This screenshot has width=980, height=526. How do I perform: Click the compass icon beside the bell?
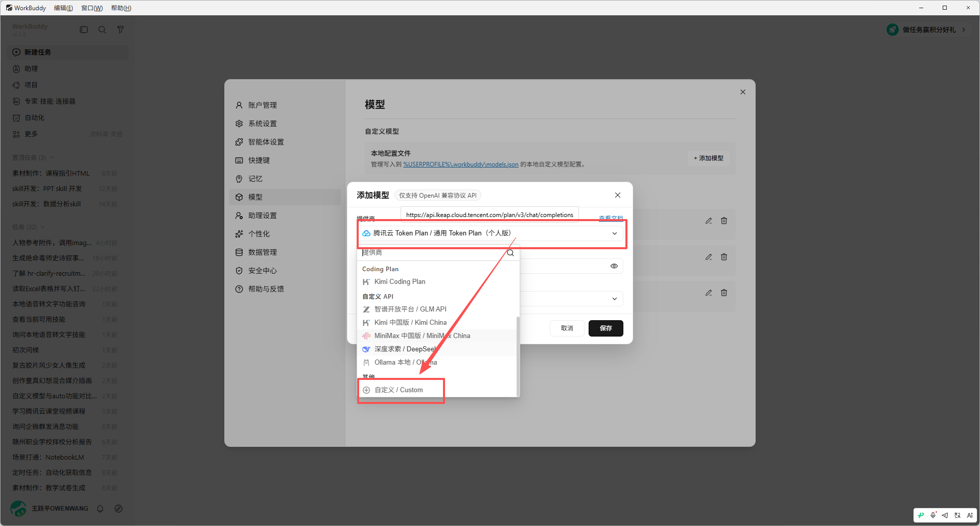click(x=119, y=509)
